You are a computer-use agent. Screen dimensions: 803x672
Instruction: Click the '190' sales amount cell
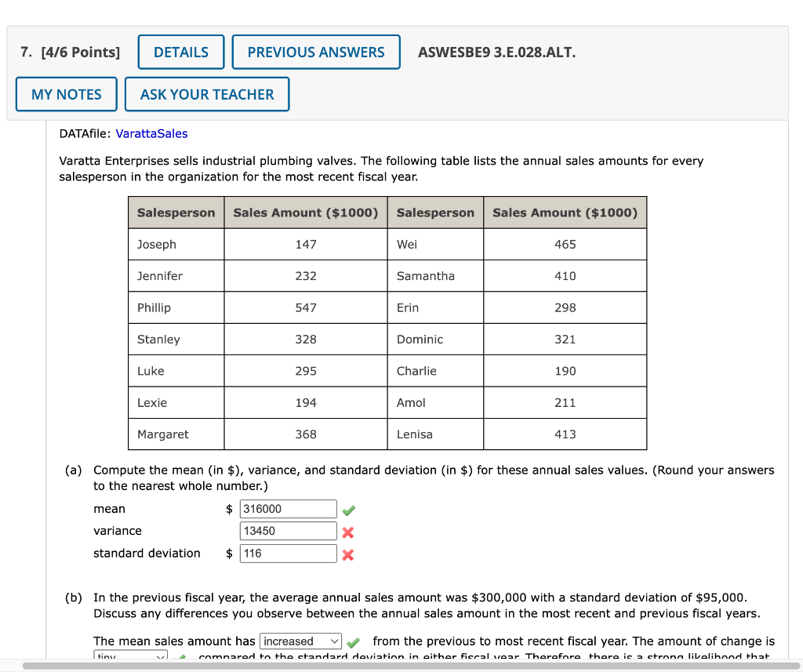(565, 371)
